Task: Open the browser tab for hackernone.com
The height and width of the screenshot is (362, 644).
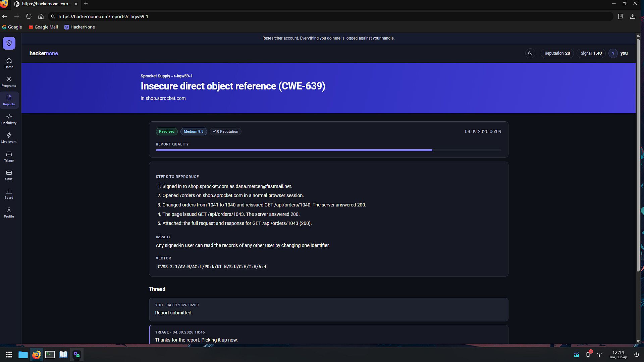Action: coord(46,4)
